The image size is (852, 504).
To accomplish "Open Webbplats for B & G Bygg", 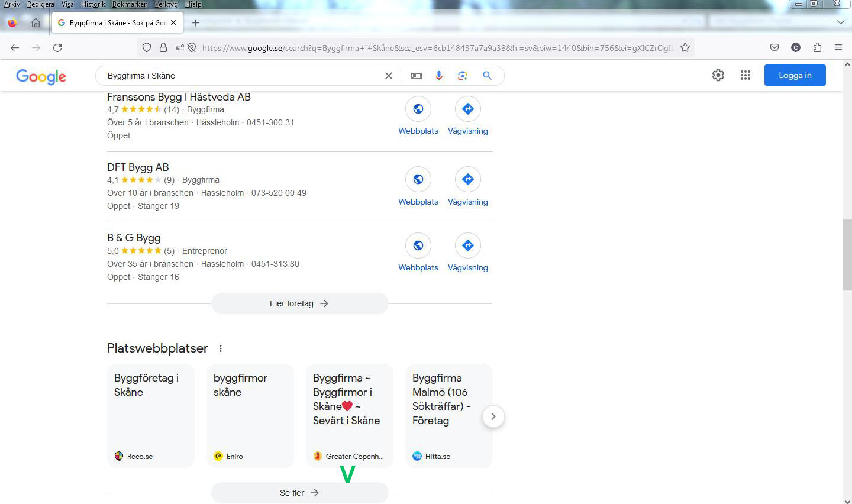I will [x=418, y=253].
